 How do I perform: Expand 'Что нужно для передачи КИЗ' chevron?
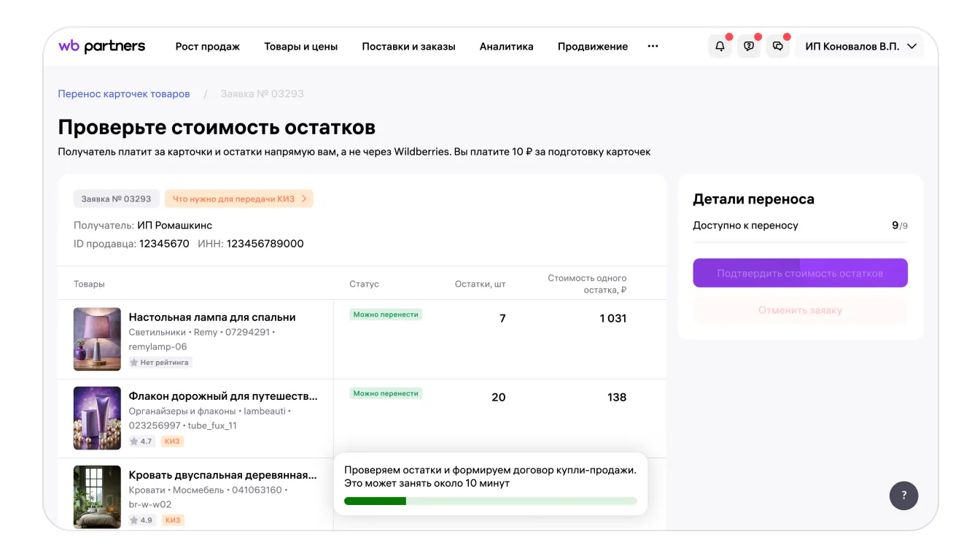click(x=304, y=198)
